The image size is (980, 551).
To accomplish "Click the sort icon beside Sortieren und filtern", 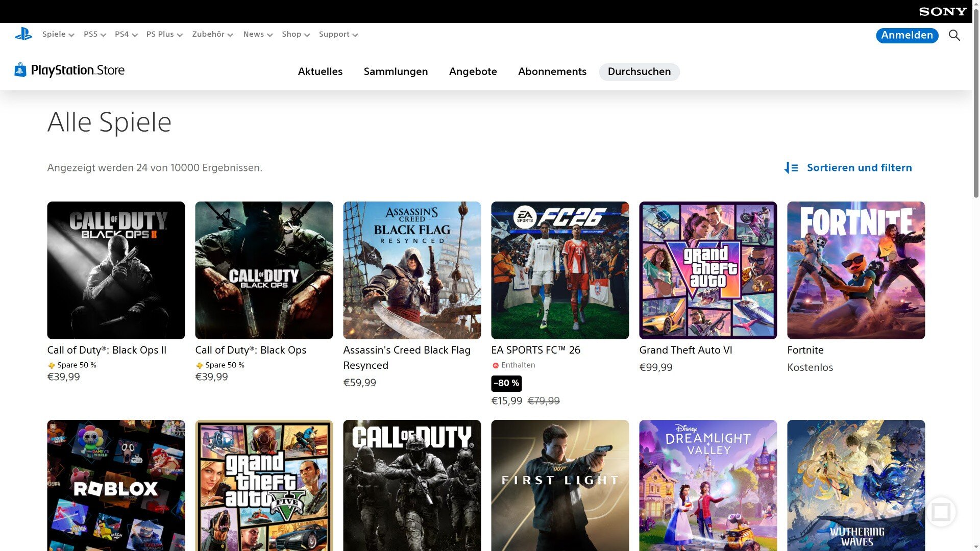I will (x=791, y=168).
